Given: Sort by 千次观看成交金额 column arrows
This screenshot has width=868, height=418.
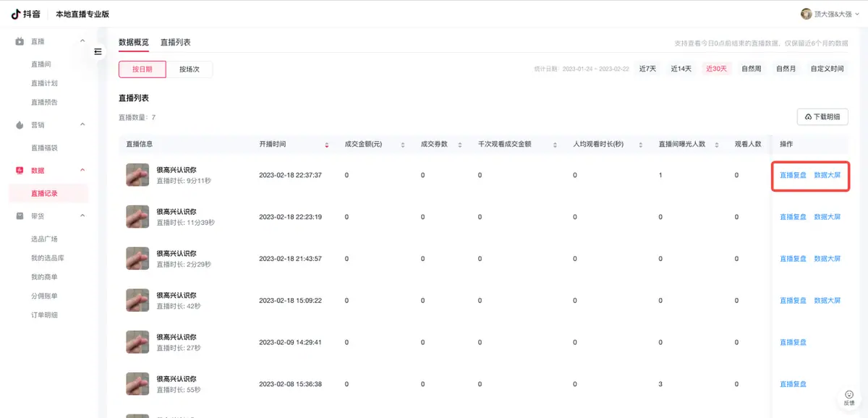Looking at the screenshot, I should click(x=555, y=145).
